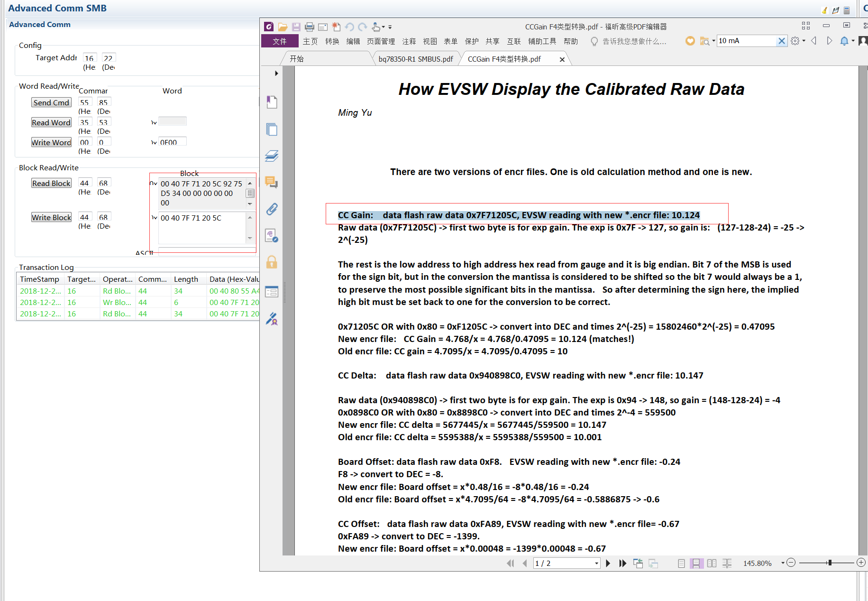The image size is (868, 601).
Task: Jump to the last page
Action: tap(623, 563)
